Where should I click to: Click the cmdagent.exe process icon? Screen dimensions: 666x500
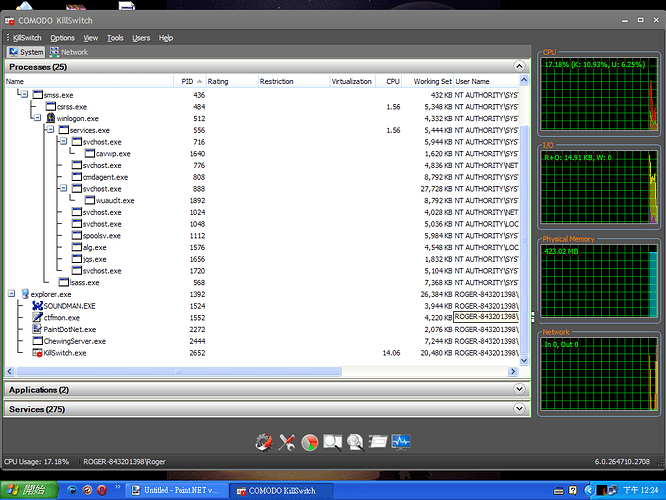[77, 177]
